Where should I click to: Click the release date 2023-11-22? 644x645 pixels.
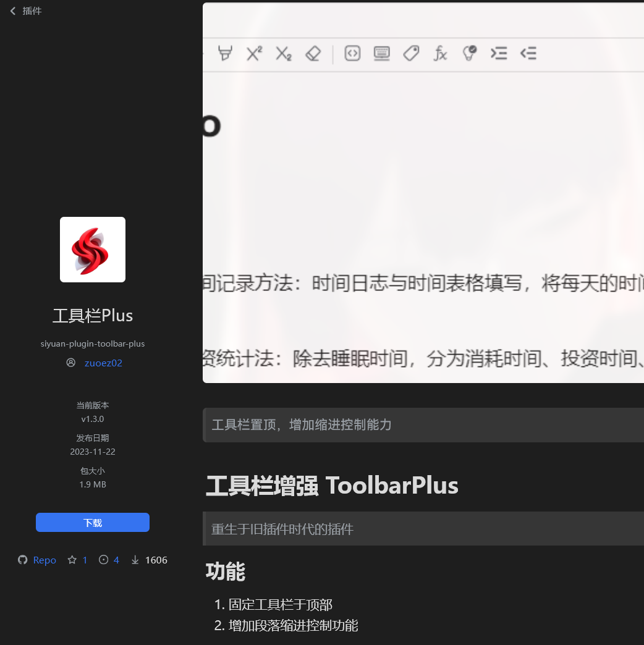(x=93, y=452)
